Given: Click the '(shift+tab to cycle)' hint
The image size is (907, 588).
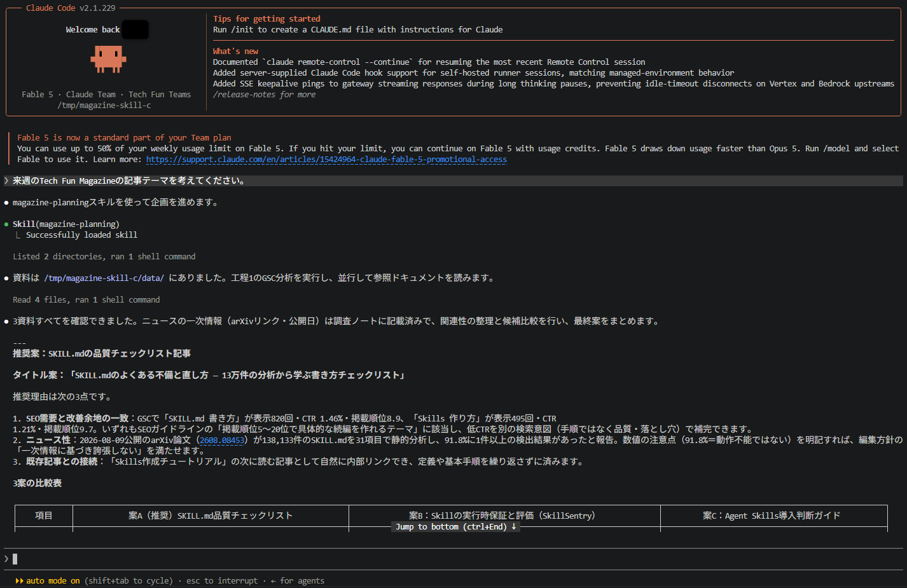Looking at the screenshot, I should pos(128,581).
